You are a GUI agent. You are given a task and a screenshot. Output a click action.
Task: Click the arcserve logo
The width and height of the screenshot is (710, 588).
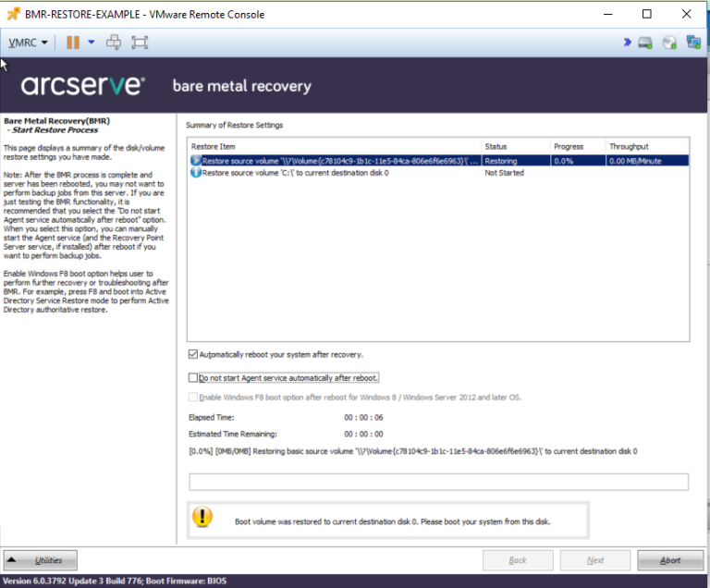click(83, 85)
